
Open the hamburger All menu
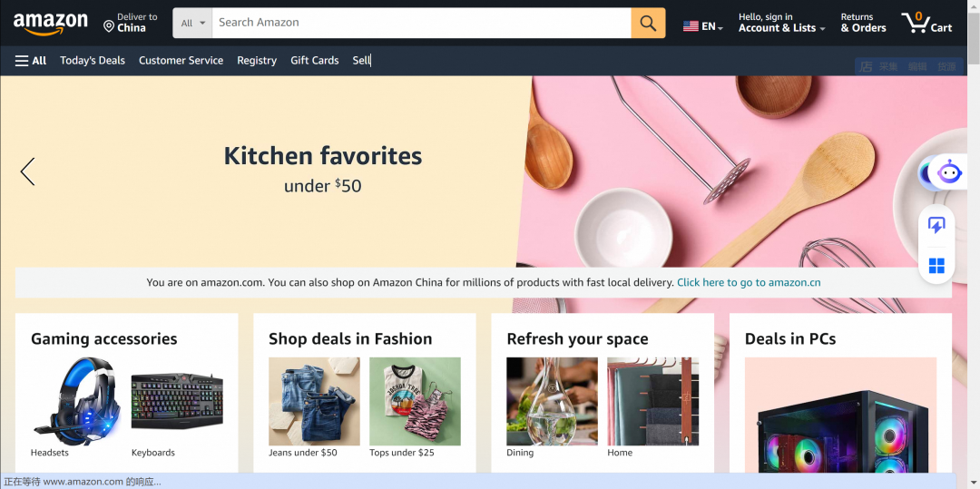(31, 61)
